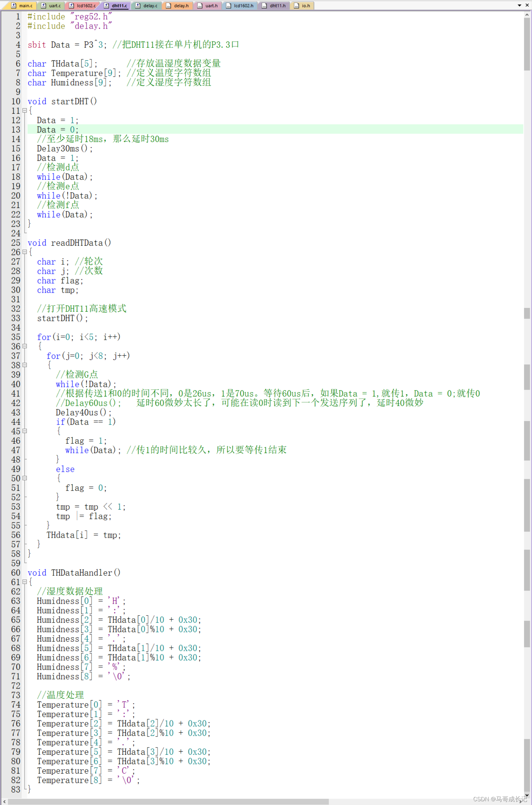Click the file icon on lcd1602.c tab
The image size is (532, 805).
(x=72, y=5)
